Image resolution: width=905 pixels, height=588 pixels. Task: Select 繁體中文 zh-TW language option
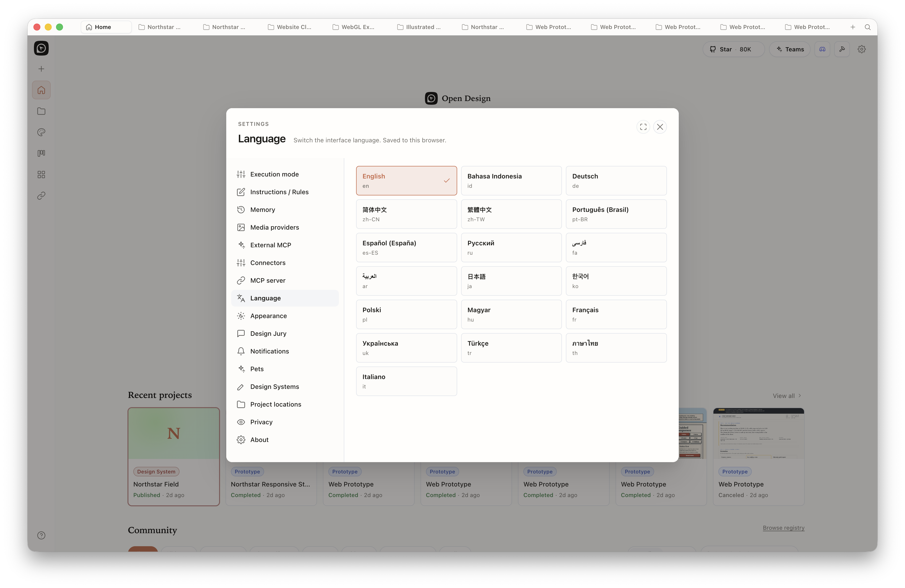(511, 214)
